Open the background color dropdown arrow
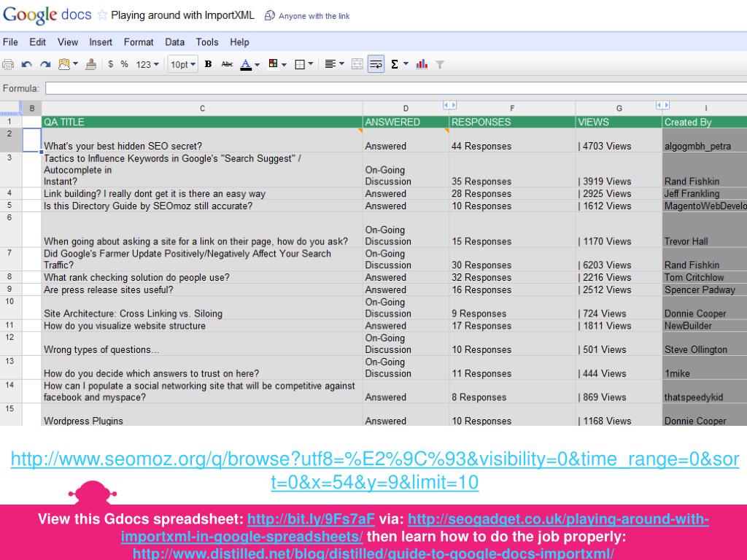This screenshot has height=560, width=747. [x=284, y=64]
